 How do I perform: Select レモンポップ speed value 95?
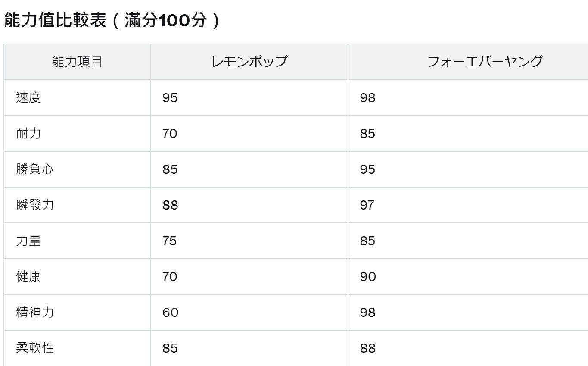[170, 98]
